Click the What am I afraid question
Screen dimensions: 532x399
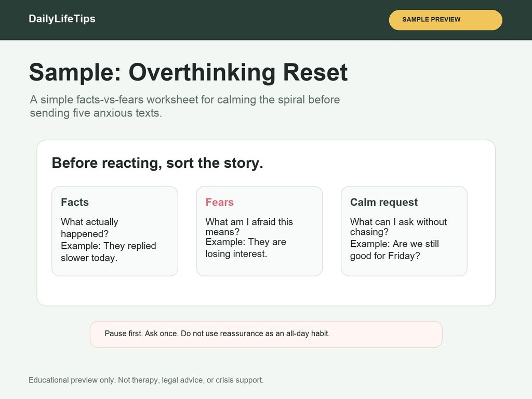(249, 227)
